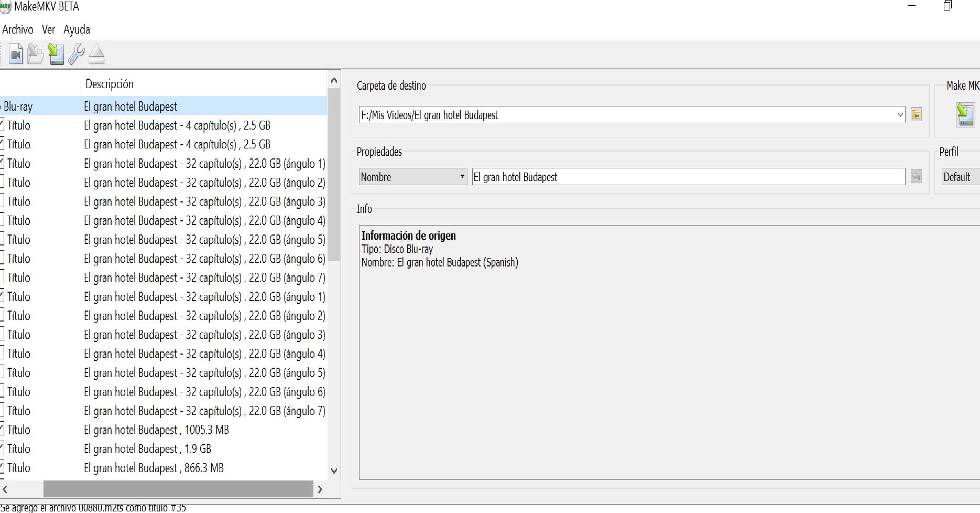Click the 'Información de origen' heading
The width and height of the screenshot is (980, 513).
click(x=409, y=236)
